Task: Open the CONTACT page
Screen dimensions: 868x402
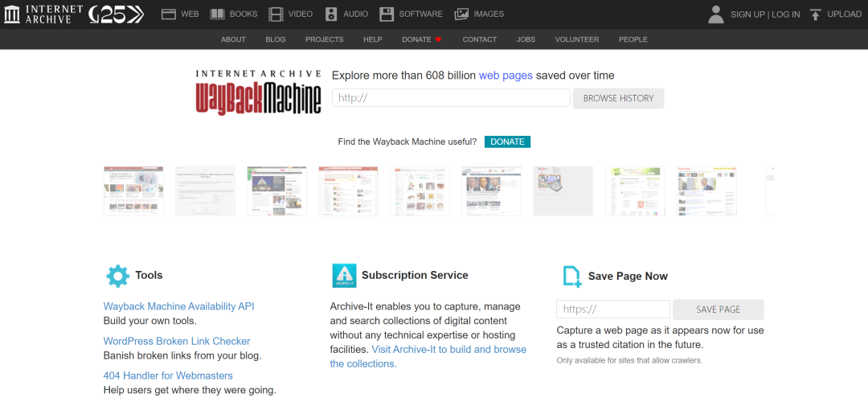Action: 479,39
